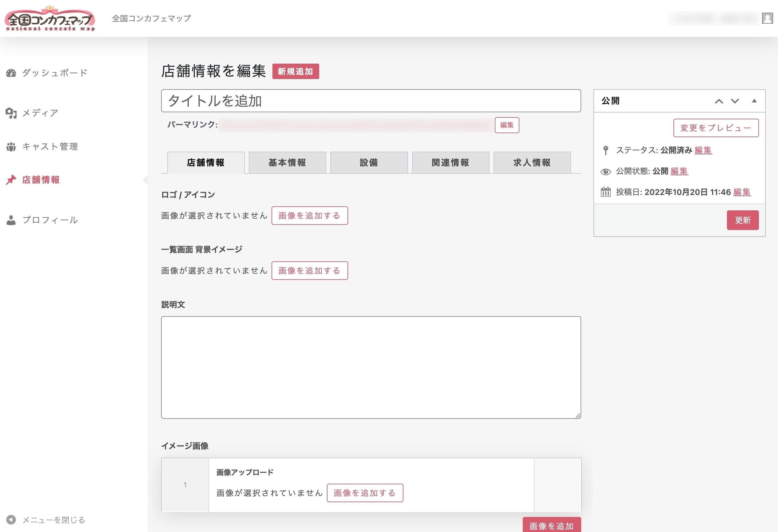The height and width of the screenshot is (532, 778).
Task: Click the 変更をプレビュー button
Action: [x=716, y=128]
